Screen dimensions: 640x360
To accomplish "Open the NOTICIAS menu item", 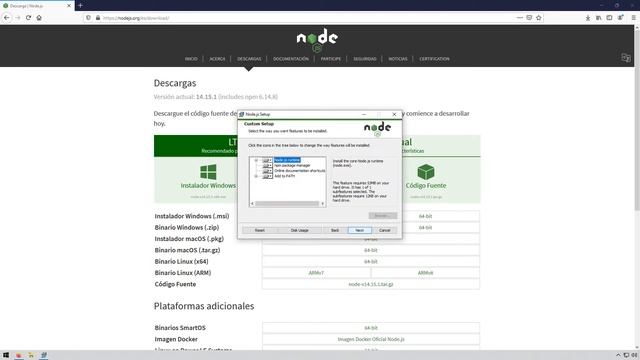I will (x=398, y=59).
